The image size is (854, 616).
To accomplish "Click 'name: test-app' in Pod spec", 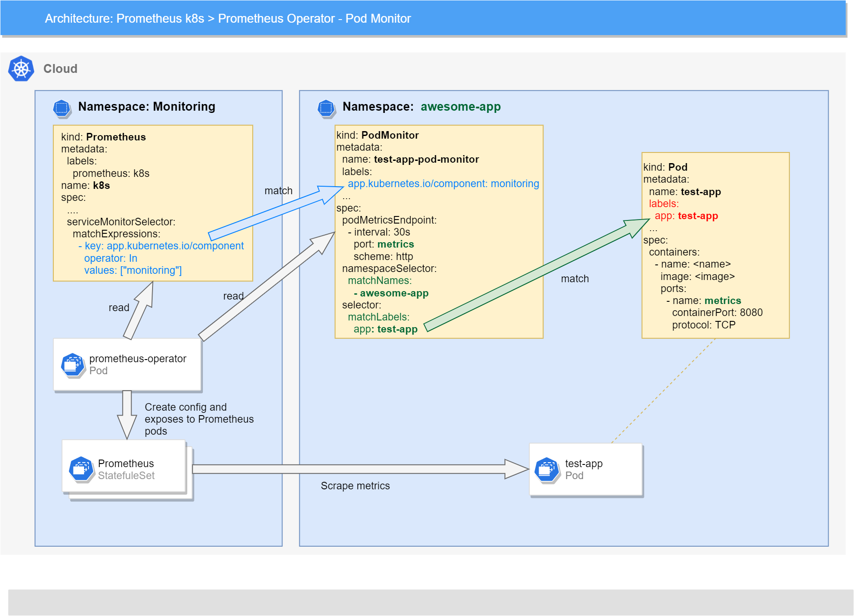I will point(685,192).
